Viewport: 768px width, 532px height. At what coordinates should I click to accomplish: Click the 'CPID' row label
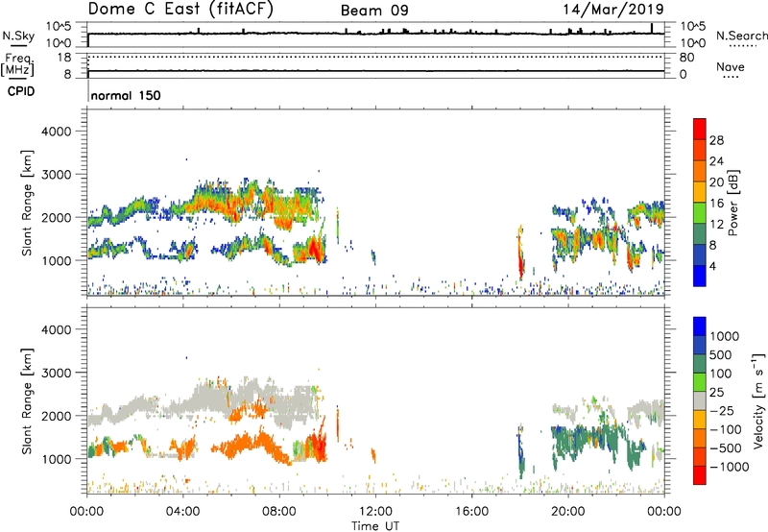coord(21,91)
